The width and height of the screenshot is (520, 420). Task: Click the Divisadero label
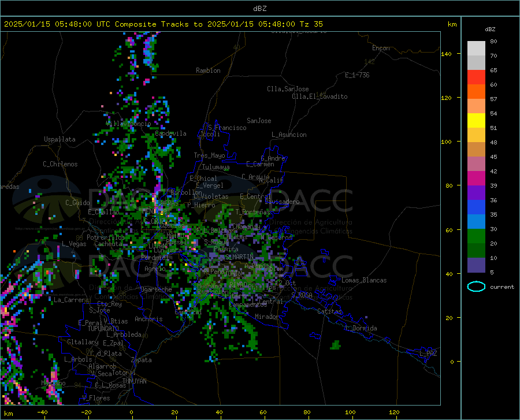click(282, 202)
